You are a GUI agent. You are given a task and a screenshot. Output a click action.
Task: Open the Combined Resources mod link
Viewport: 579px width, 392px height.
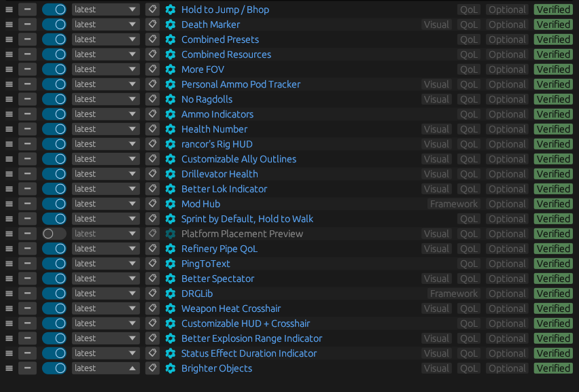pos(226,54)
